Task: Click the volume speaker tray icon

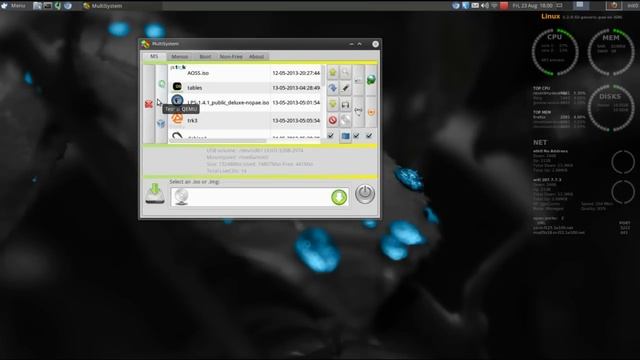Action: [x=484, y=6]
